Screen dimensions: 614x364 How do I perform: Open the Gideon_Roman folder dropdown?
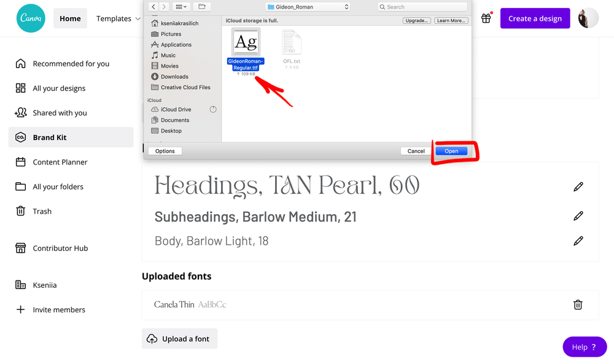pyautogui.click(x=308, y=6)
